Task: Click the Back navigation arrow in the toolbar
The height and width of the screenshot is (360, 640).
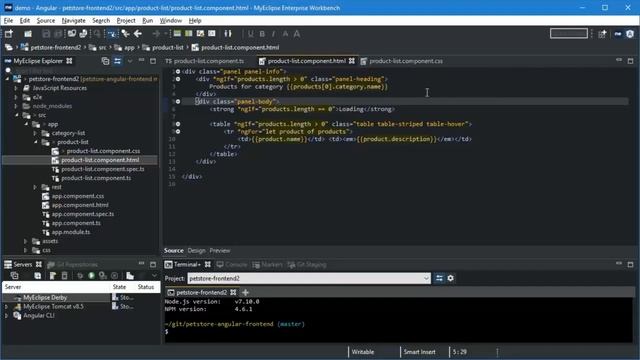Action: 138,34
